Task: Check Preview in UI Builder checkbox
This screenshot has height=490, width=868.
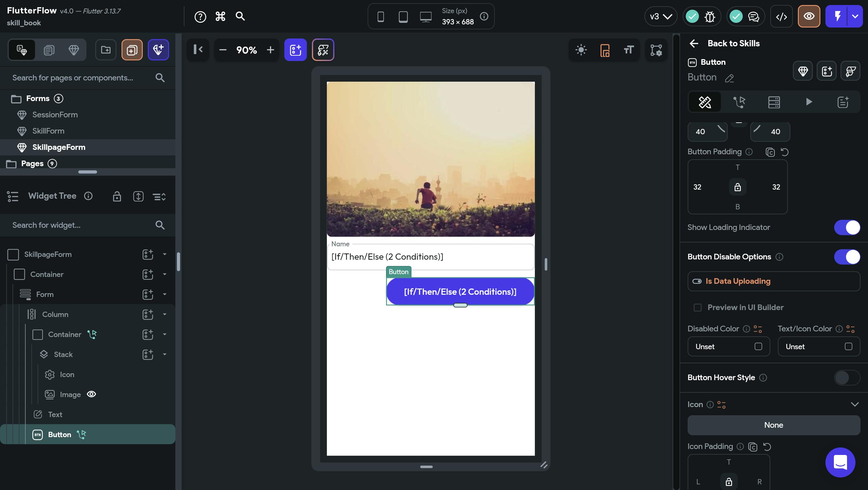Action: coord(698,308)
